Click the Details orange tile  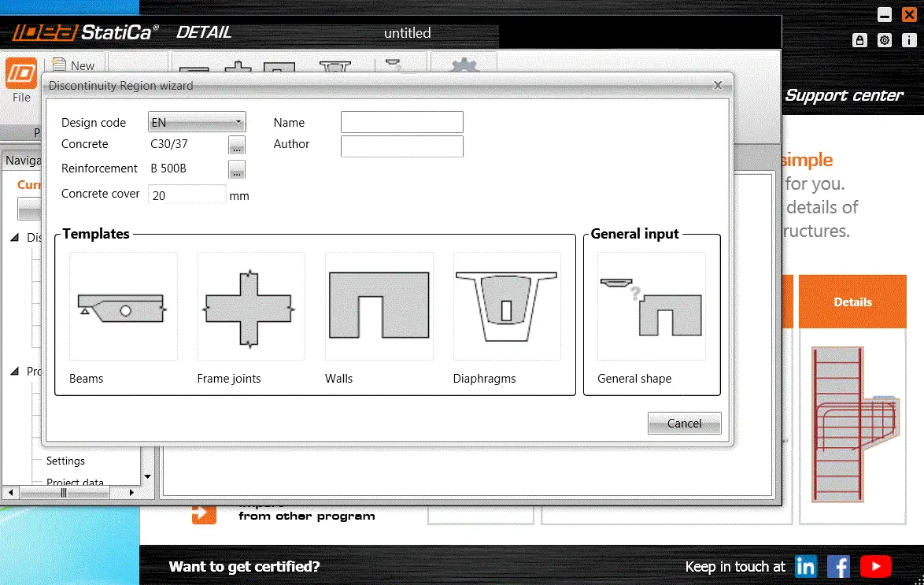pyautogui.click(x=852, y=302)
